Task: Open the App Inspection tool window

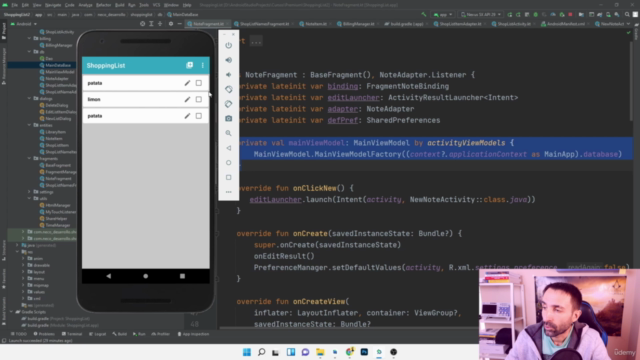Action: point(193,334)
